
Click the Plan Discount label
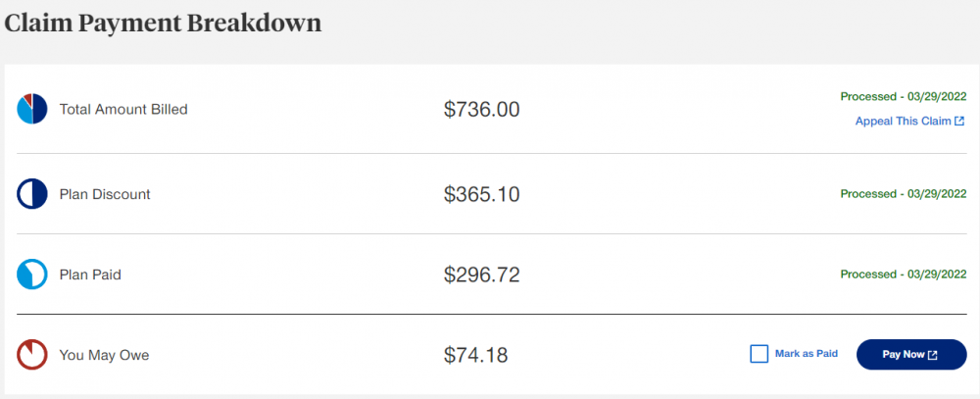105,194
